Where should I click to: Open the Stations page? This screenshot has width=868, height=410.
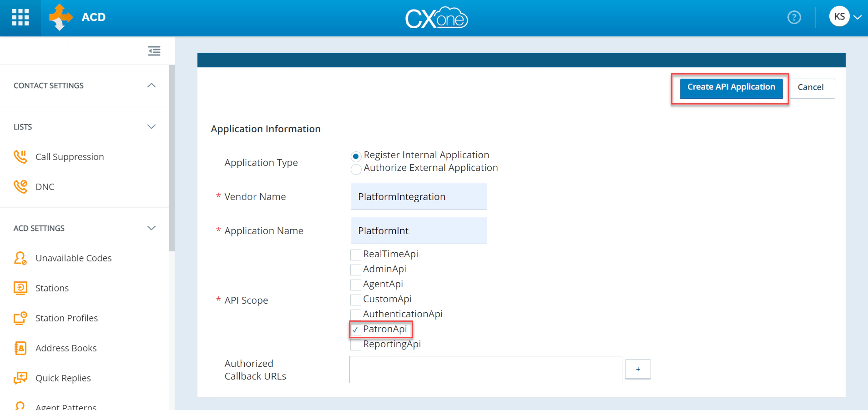tap(52, 288)
